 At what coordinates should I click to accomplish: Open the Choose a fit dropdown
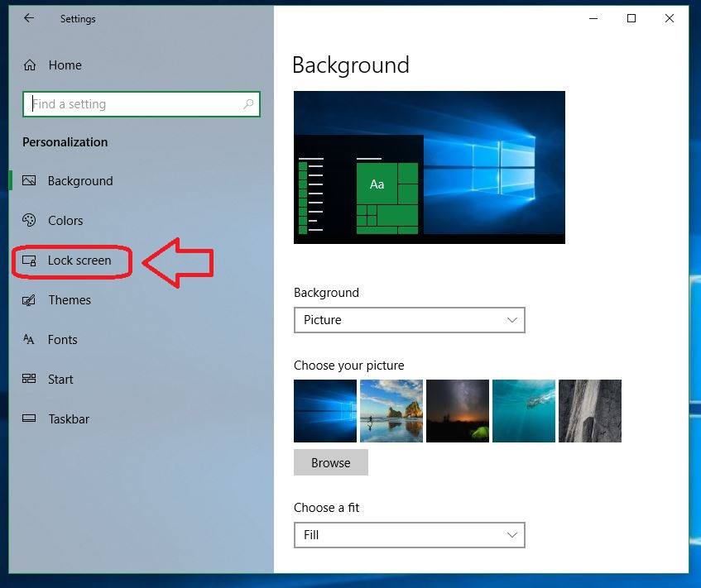point(410,535)
